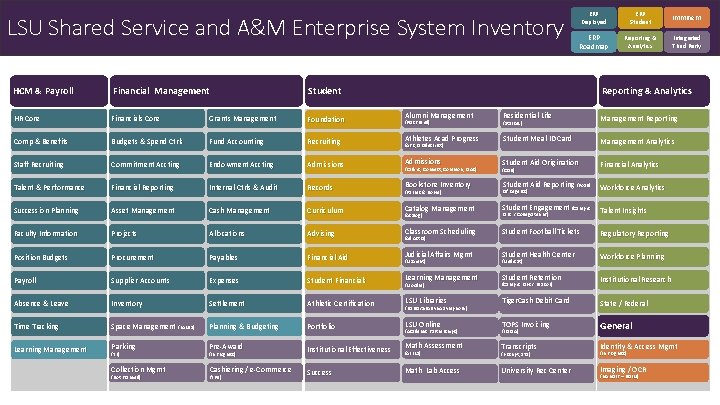Image resolution: width=720 pixels, height=405 pixels.
Task: Select the Faculty Information box
Action: [x=59, y=234]
